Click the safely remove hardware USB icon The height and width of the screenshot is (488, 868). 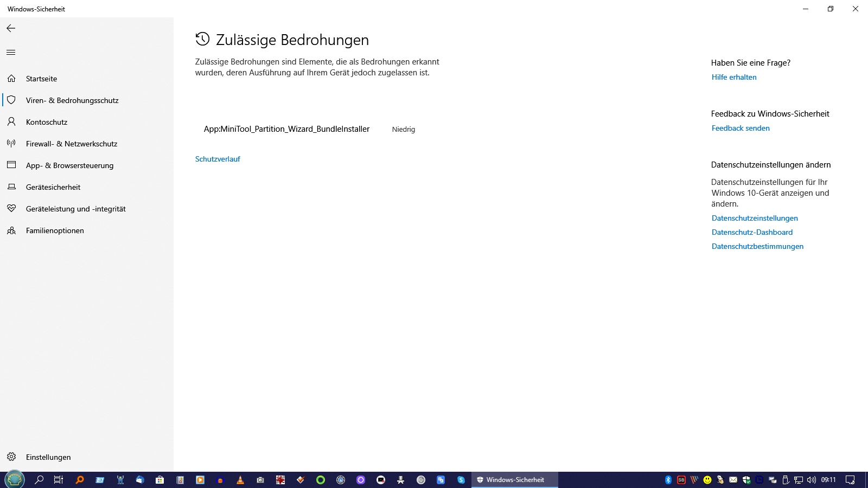[785, 480]
